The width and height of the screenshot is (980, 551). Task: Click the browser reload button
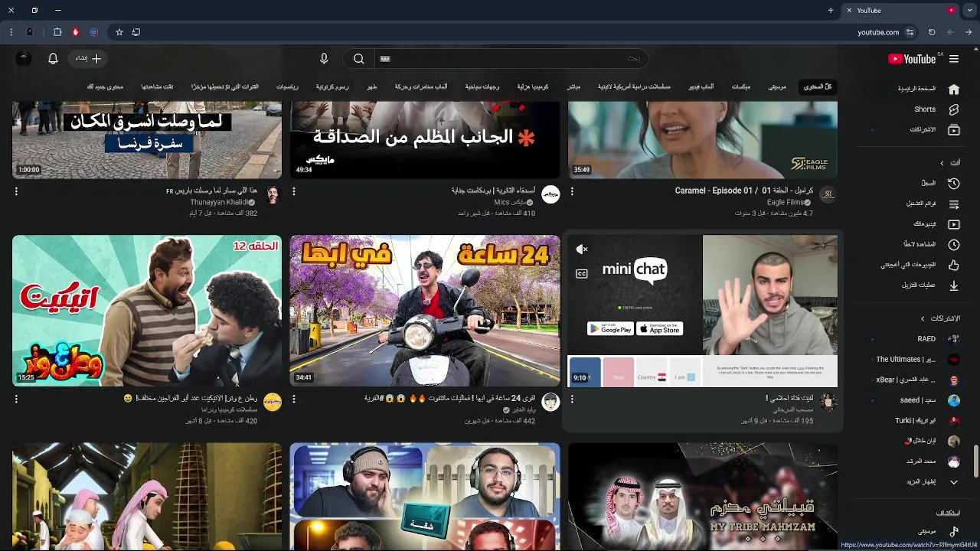[932, 32]
